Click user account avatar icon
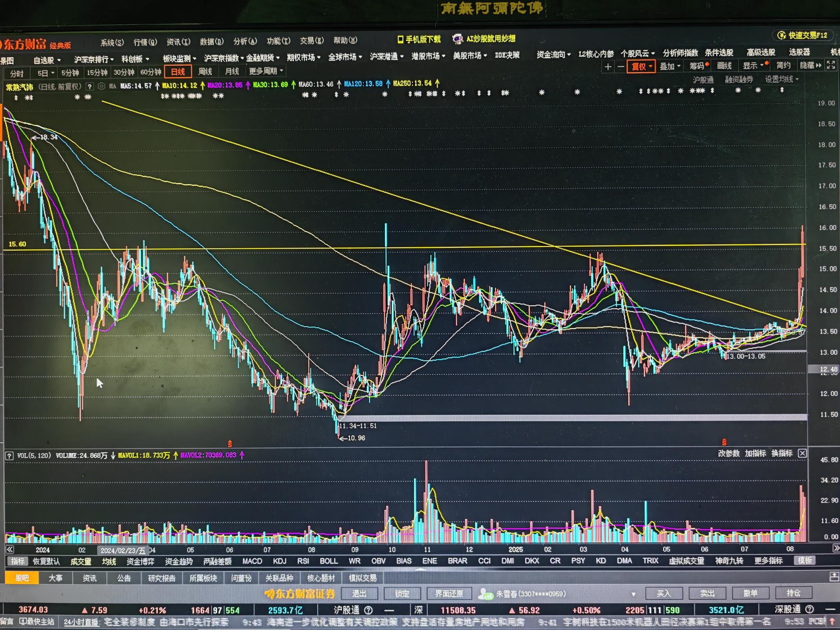The height and width of the screenshot is (630, 840). click(486, 594)
